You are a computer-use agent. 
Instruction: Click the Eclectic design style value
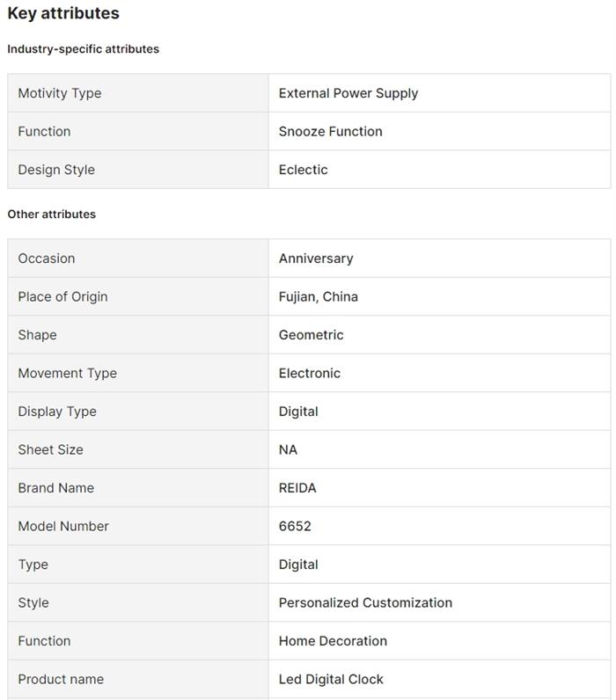(x=304, y=170)
